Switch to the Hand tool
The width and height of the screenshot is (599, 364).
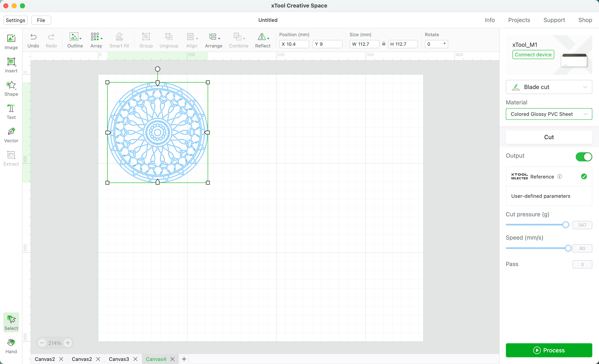click(11, 345)
